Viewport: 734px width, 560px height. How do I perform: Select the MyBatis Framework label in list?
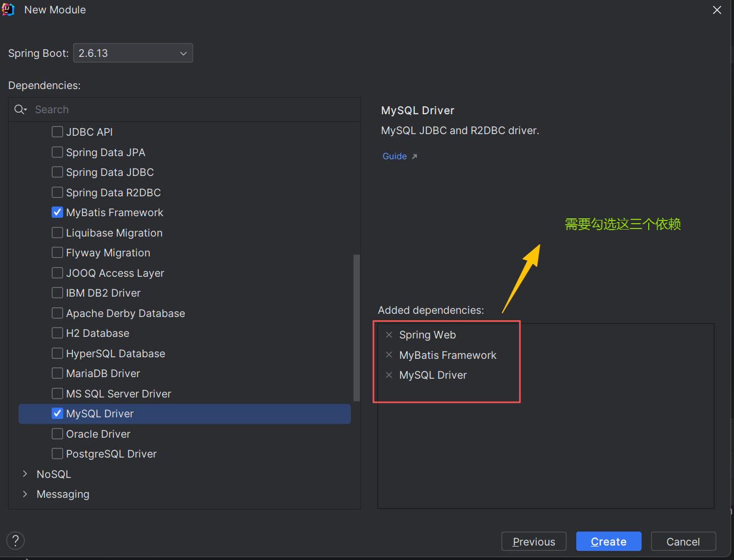(115, 212)
